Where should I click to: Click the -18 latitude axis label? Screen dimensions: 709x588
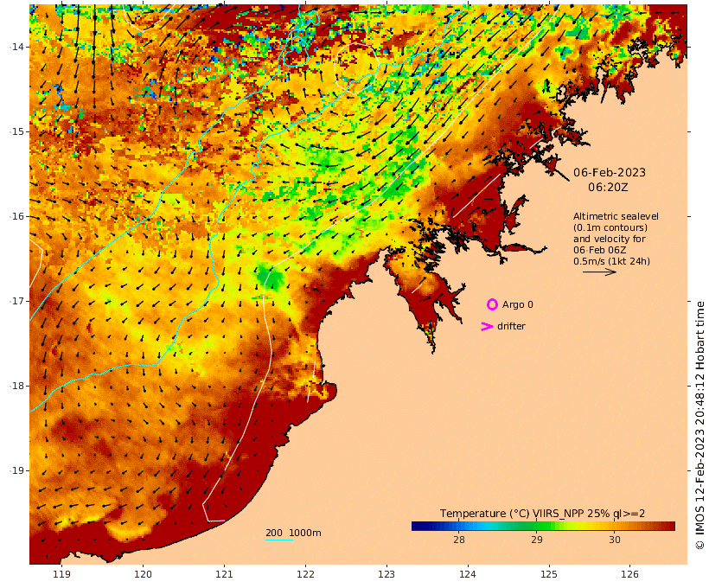tap(17, 386)
